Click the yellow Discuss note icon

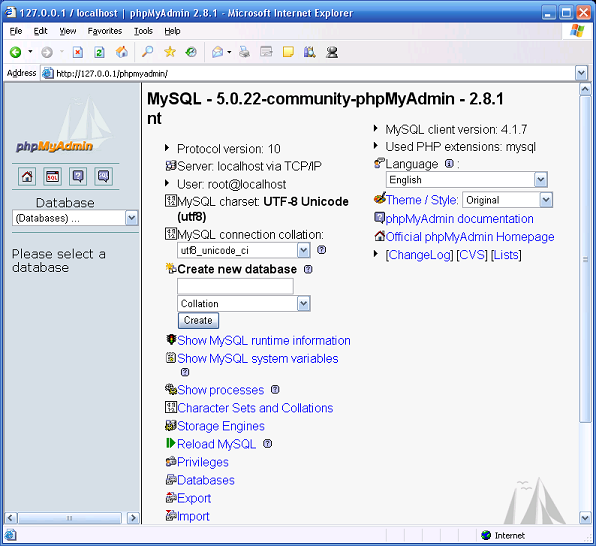(288, 52)
